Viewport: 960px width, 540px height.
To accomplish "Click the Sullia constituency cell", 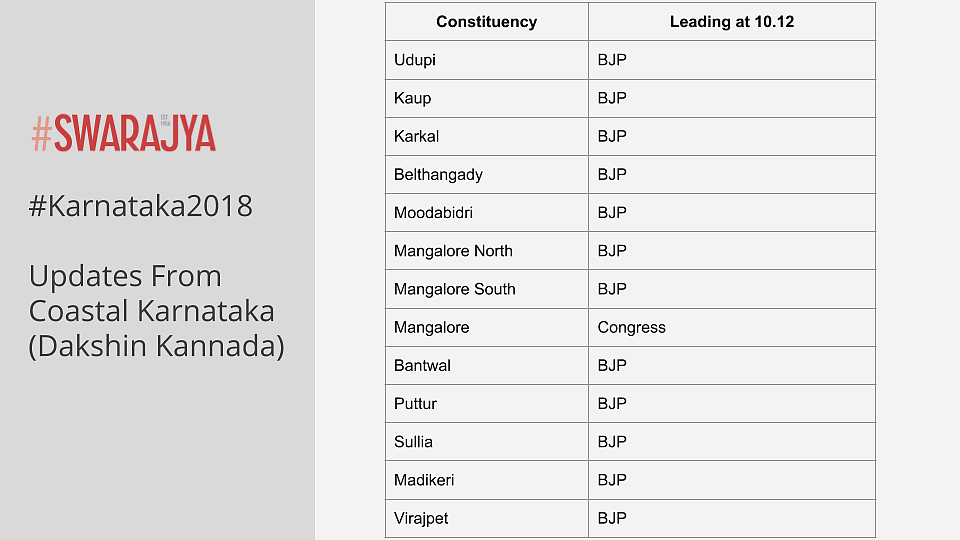I will pos(487,441).
